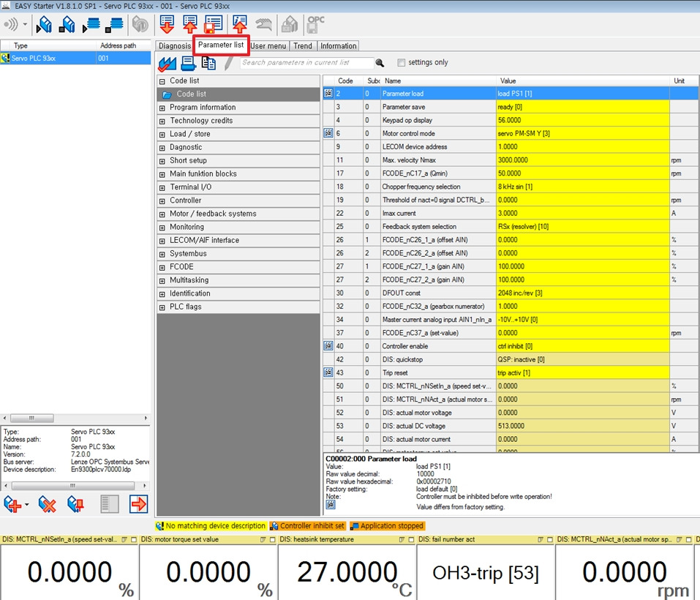Click the magnifier search icon in parameter toolbar
The image size is (700, 600).
tap(380, 64)
